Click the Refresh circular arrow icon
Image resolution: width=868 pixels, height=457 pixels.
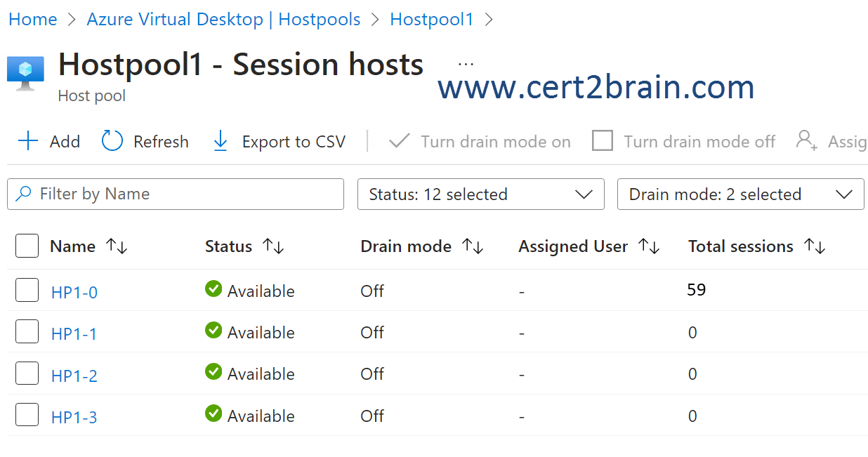pyautogui.click(x=112, y=141)
